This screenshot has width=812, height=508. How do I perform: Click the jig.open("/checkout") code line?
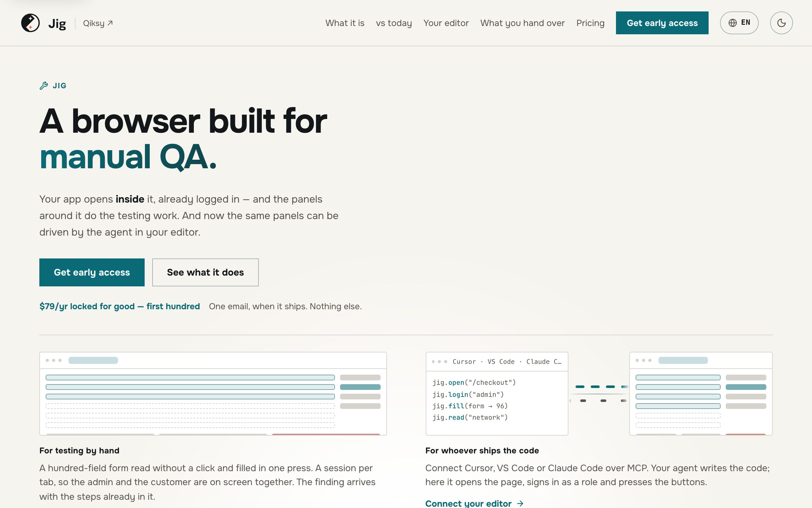coord(474,382)
